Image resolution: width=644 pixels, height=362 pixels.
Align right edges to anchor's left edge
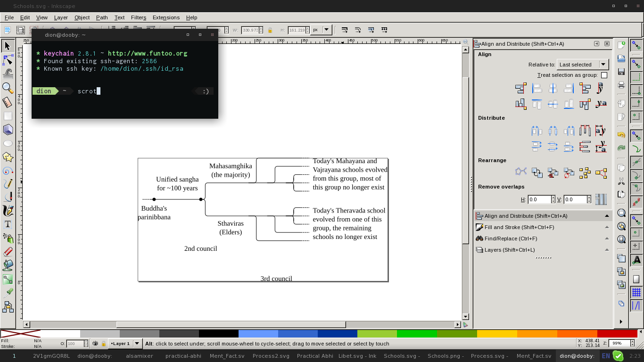click(x=520, y=88)
